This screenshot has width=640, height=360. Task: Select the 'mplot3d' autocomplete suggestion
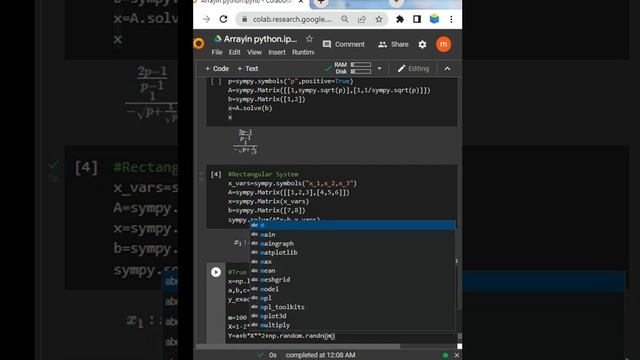point(353,316)
